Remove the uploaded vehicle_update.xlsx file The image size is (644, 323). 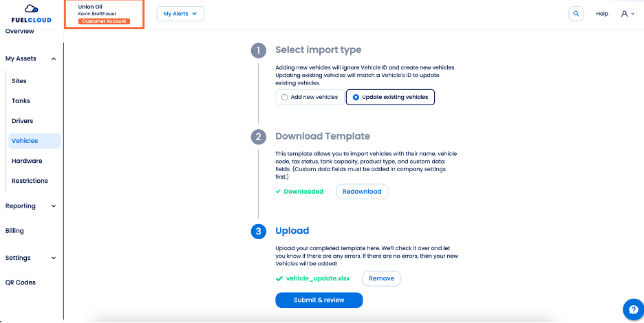[381, 278]
